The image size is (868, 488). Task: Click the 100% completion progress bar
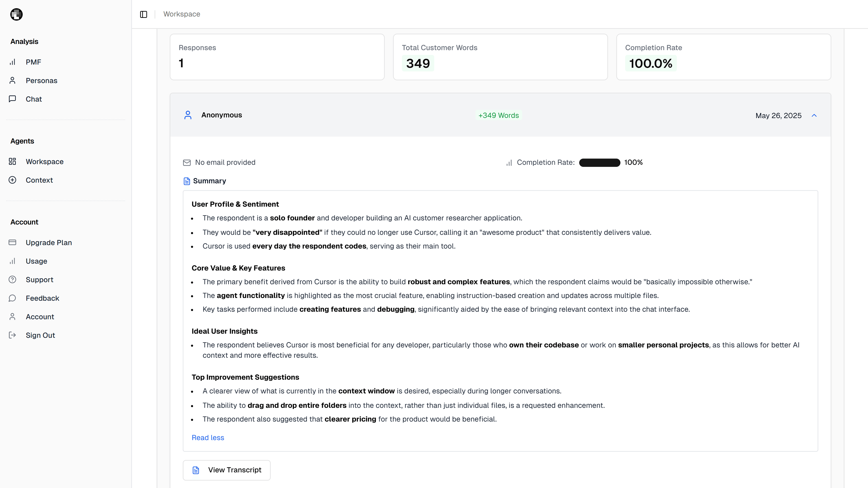599,163
